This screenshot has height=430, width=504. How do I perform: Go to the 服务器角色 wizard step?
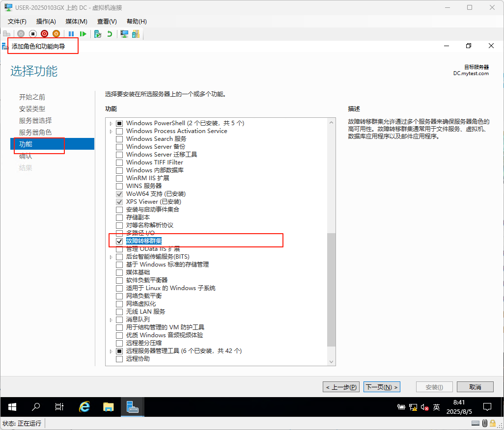(x=35, y=133)
